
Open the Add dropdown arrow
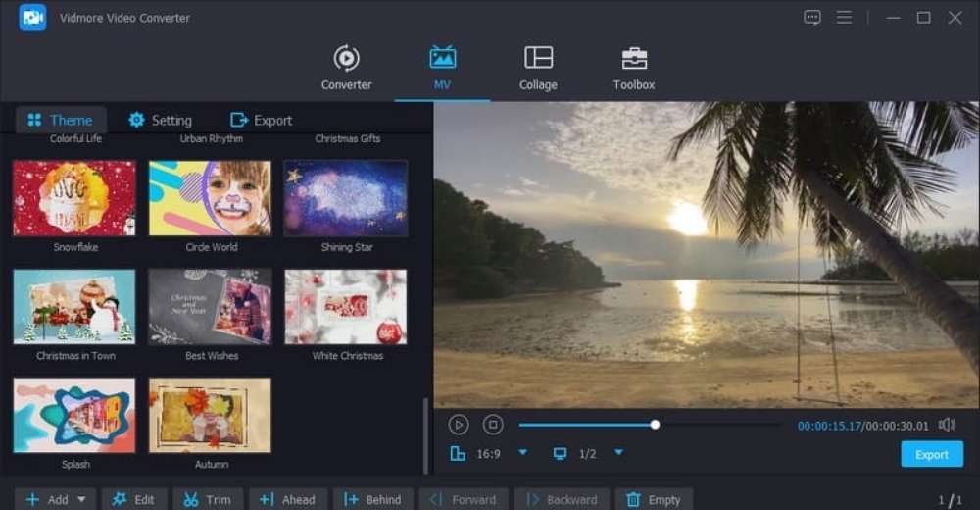(x=81, y=500)
